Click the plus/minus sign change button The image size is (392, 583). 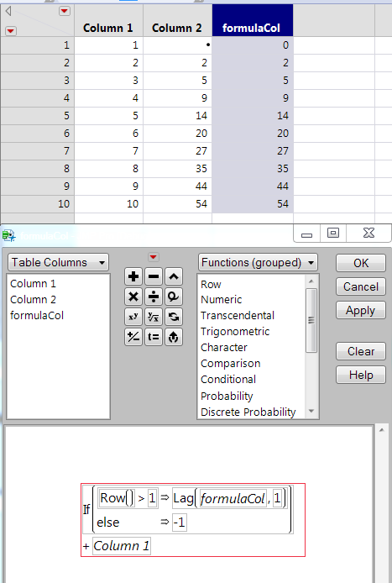tap(133, 337)
